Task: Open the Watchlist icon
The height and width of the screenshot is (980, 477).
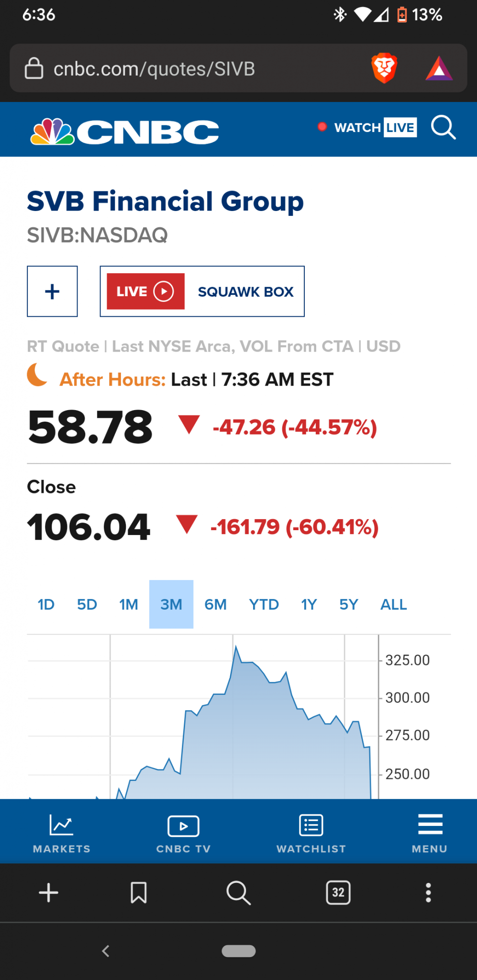Action: [x=311, y=834]
